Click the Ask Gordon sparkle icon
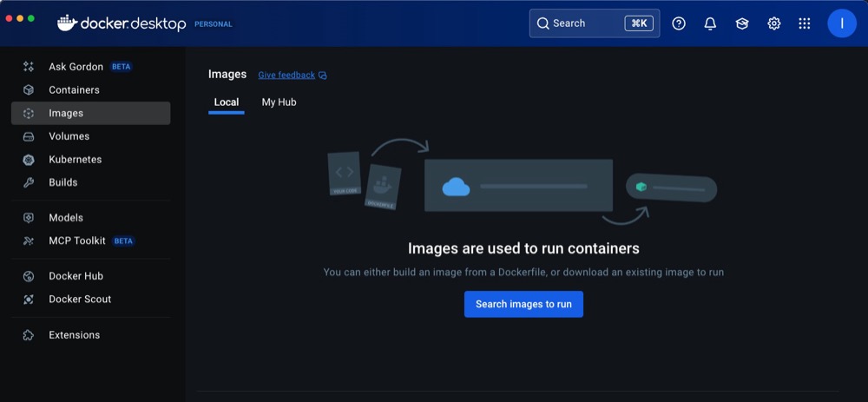Image resolution: width=868 pixels, height=402 pixels. [29, 67]
